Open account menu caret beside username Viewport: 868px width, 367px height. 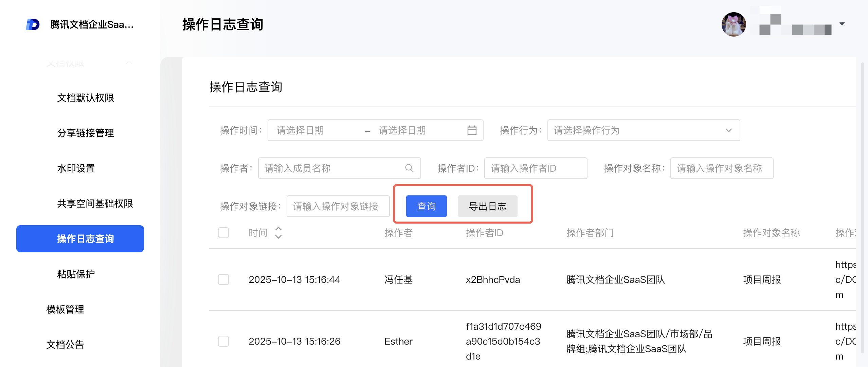842,24
